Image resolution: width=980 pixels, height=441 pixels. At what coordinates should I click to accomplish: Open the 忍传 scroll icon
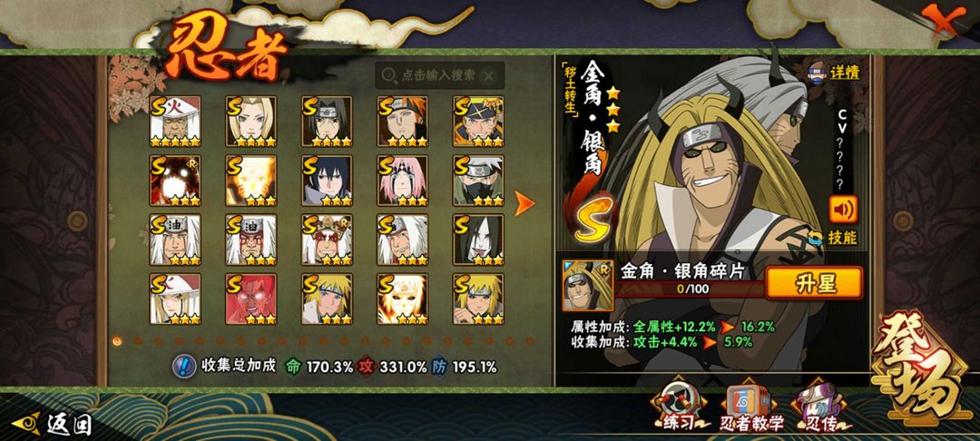[818, 407]
